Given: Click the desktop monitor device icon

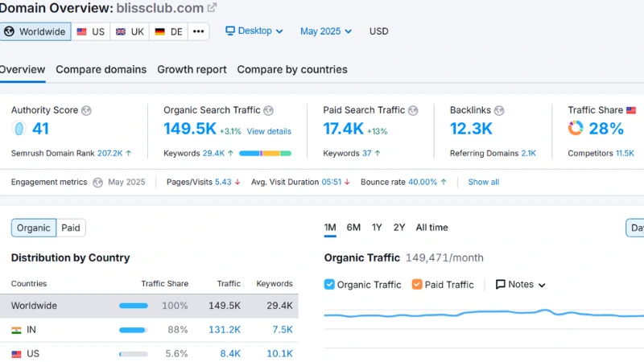Looking at the screenshot, I should [230, 31].
